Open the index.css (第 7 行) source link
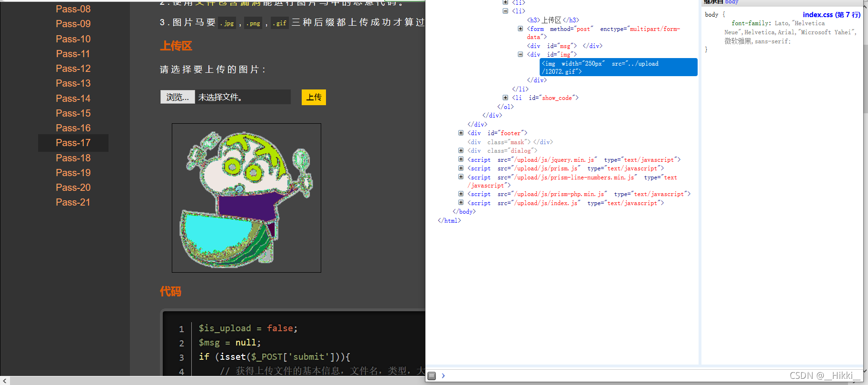868x385 pixels. click(831, 15)
